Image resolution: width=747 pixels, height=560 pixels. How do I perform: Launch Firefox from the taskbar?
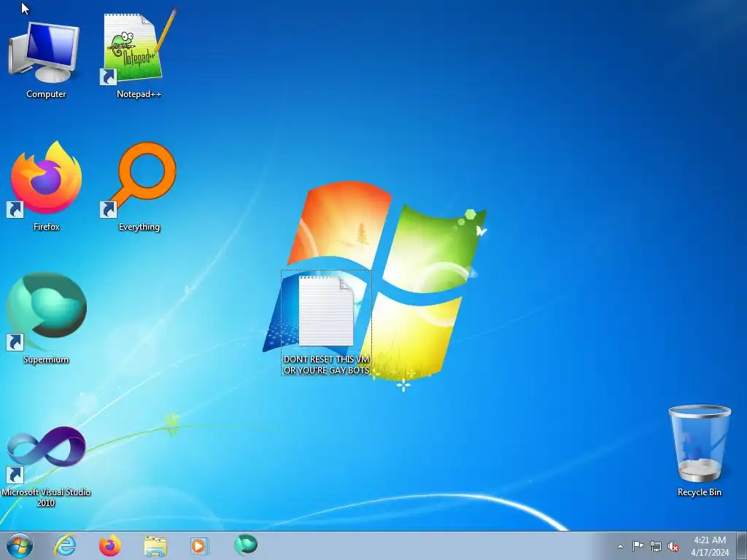109,545
